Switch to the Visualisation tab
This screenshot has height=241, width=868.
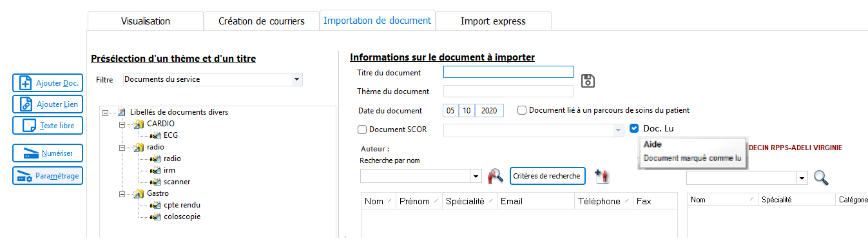146,21
